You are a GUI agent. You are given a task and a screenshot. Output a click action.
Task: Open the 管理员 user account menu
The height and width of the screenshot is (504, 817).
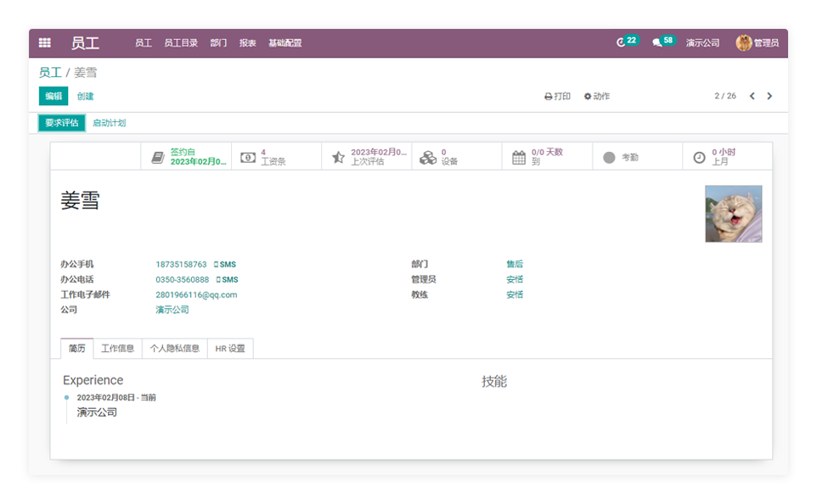757,42
